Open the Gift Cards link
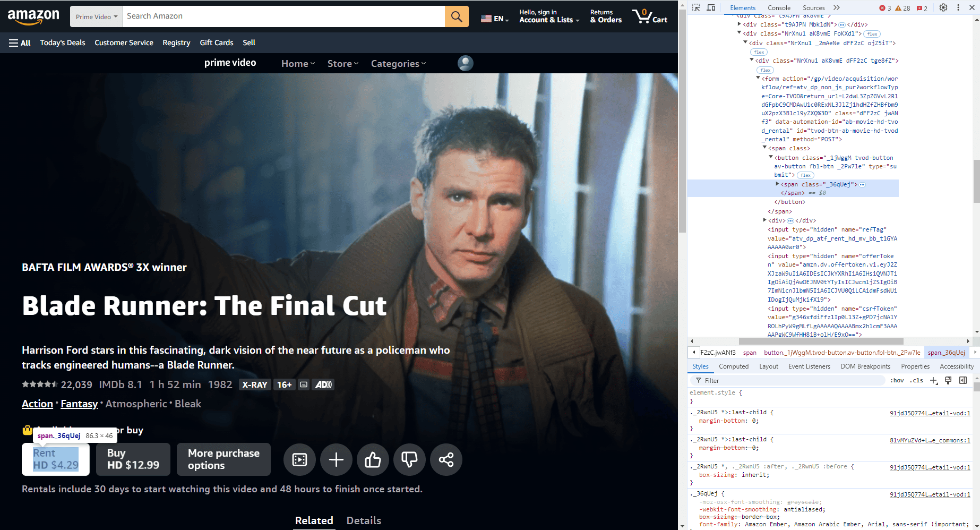 tap(217, 42)
